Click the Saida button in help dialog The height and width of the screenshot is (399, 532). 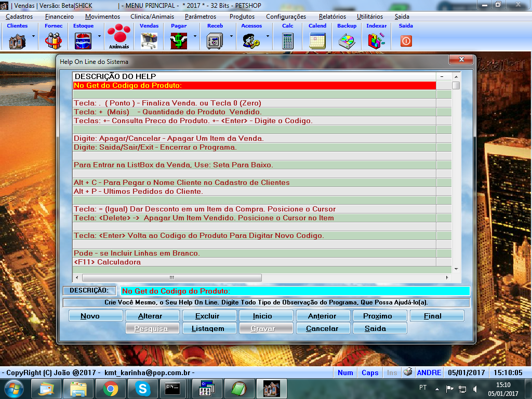pyautogui.click(x=380, y=328)
